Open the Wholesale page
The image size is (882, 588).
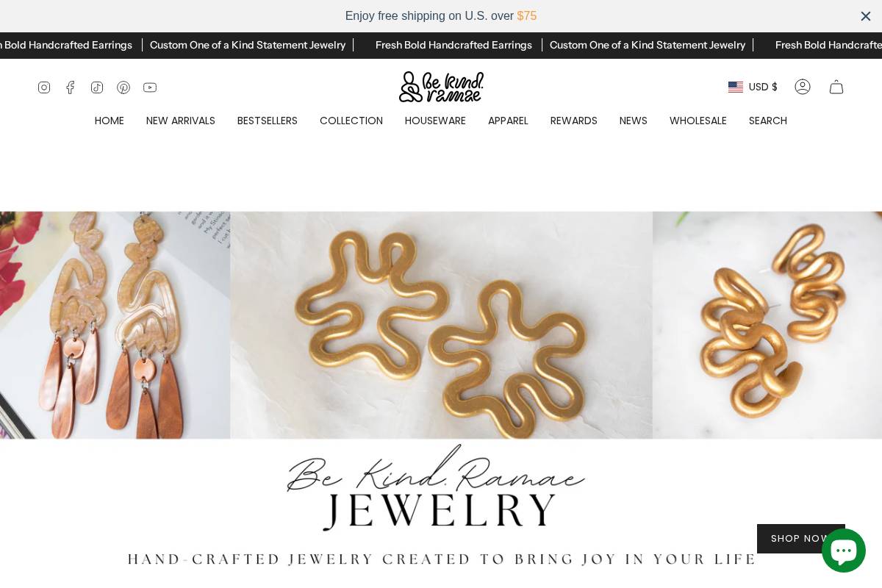pyautogui.click(x=698, y=121)
